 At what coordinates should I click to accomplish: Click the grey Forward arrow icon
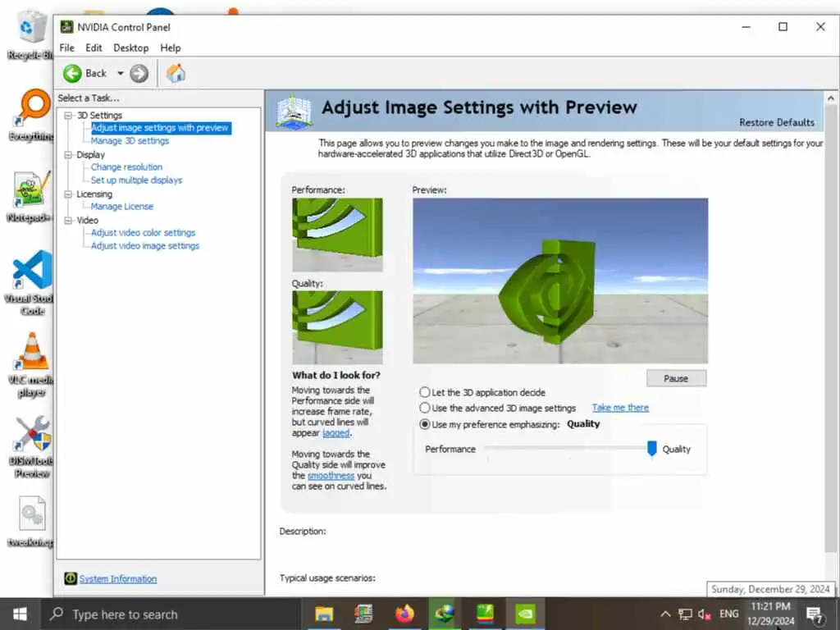coord(139,73)
